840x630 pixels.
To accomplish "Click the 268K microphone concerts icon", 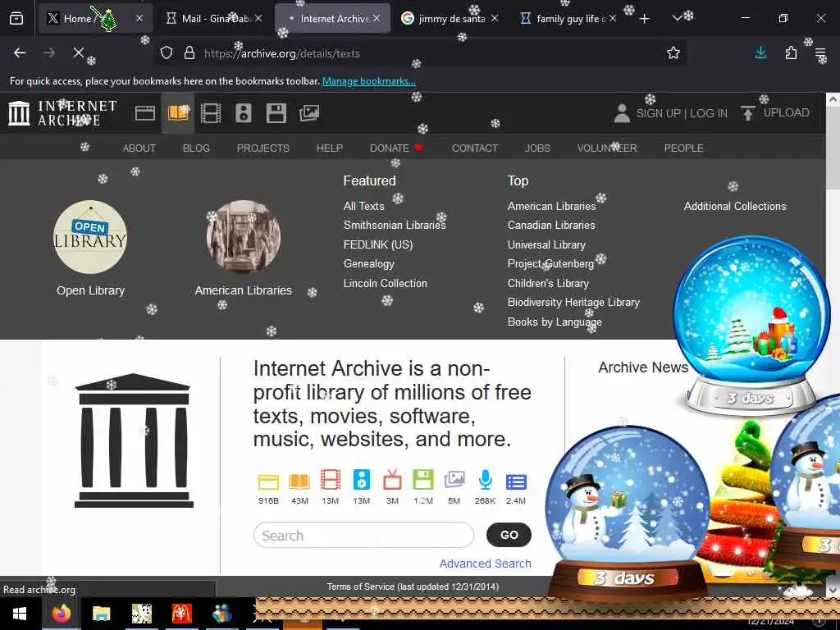I will tap(486, 479).
